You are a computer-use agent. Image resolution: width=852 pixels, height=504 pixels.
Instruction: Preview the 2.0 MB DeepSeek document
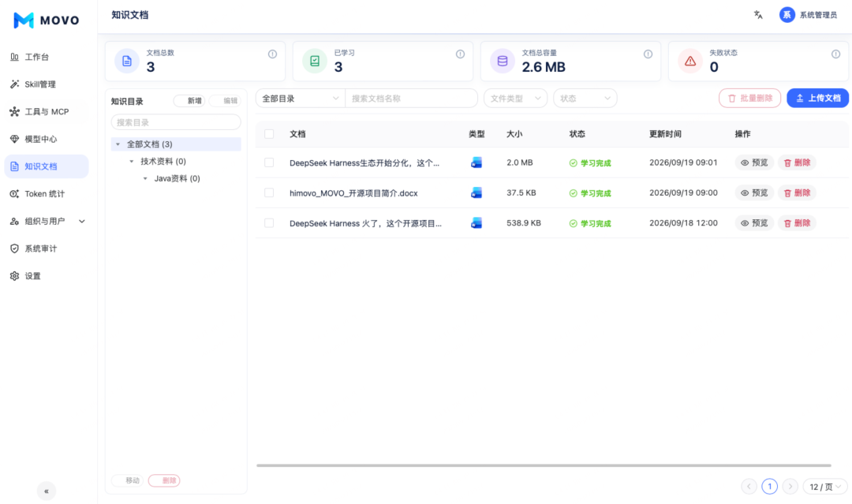coord(754,162)
